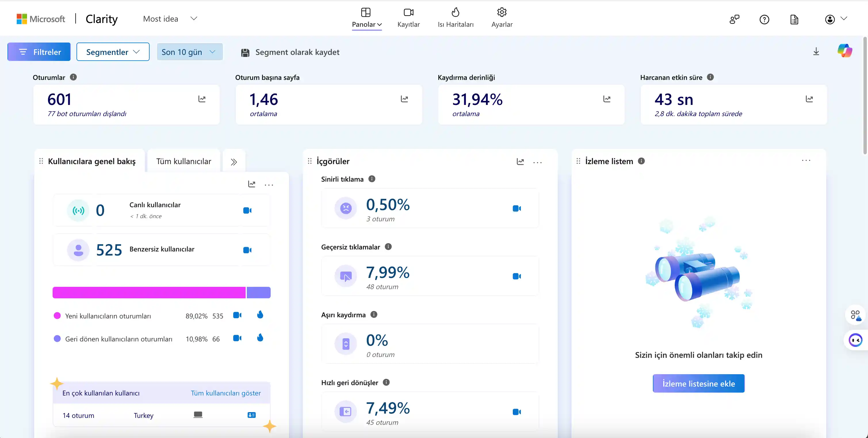Viewport: 868px width, 438px height.
Task: View heatmap for Yeni kullanıcıların oturumları
Action: click(x=260, y=315)
